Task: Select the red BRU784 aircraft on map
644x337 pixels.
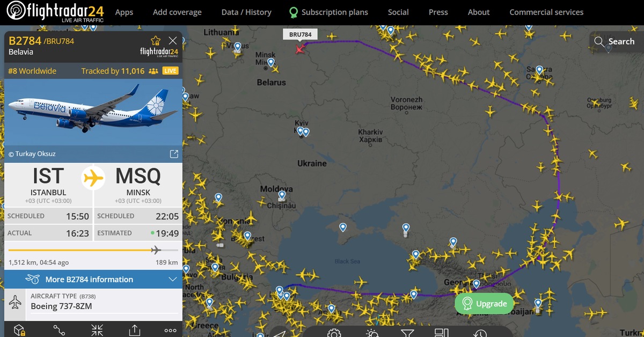Action: [x=299, y=49]
